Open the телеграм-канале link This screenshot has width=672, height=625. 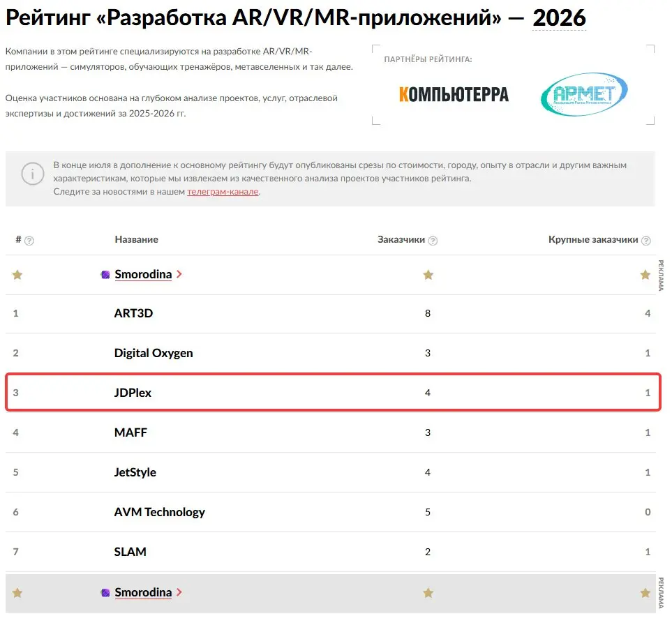[223, 192]
